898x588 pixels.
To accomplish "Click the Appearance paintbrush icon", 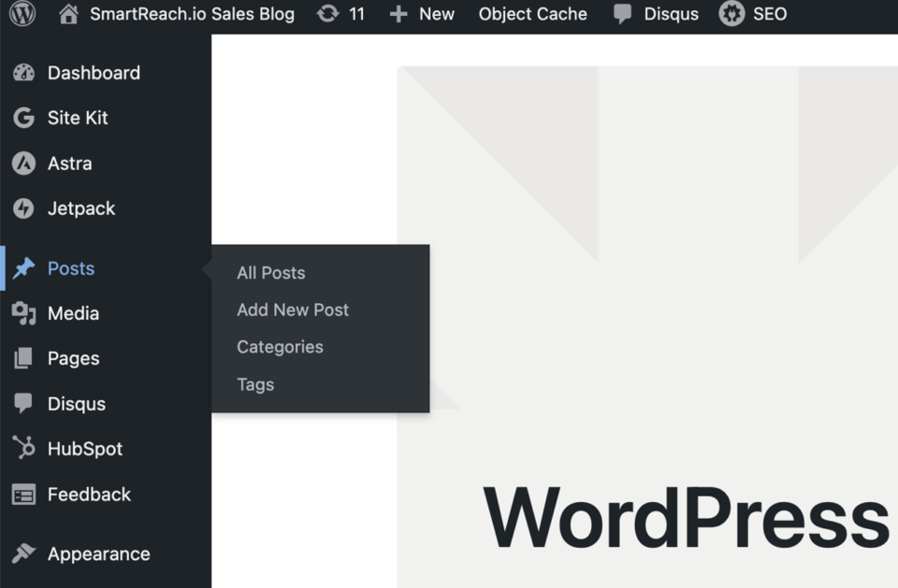I will pyautogui.click(x=23, y=553).
